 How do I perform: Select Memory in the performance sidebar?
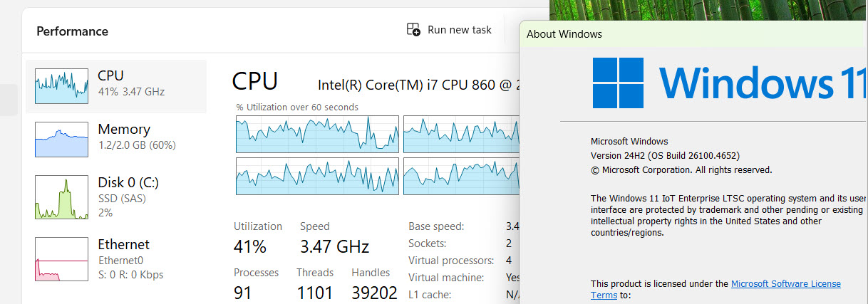pyautogui.click(x=116, y=140)
